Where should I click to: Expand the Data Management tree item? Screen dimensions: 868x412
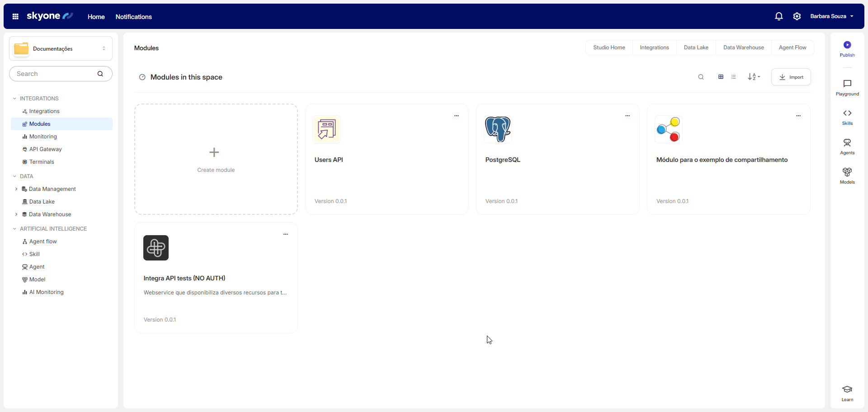tap(16, 189)
